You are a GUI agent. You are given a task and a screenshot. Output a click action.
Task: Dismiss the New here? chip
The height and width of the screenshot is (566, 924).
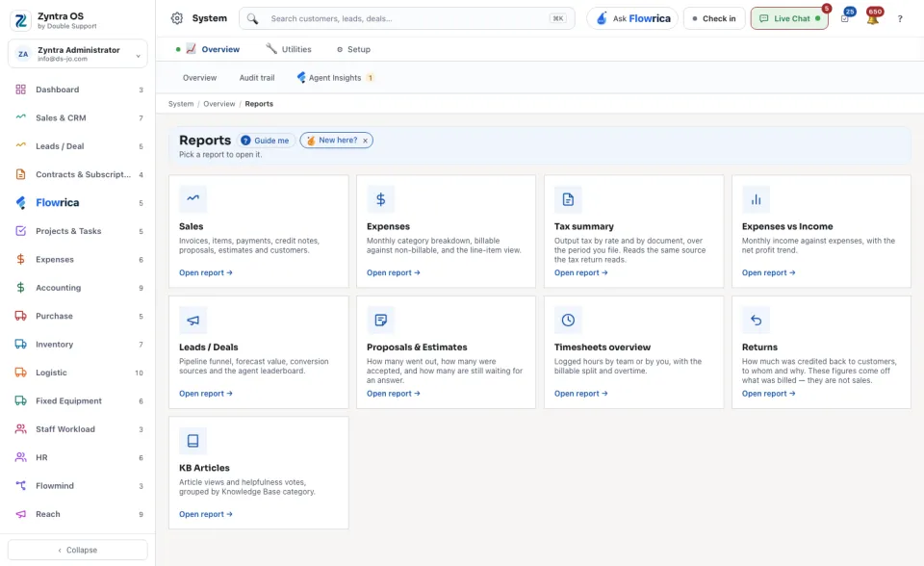click(366, 141)
